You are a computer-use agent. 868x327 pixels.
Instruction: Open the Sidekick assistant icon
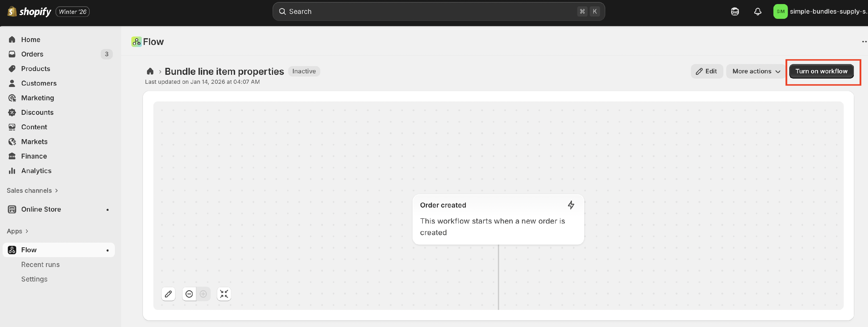pos(735,12)
